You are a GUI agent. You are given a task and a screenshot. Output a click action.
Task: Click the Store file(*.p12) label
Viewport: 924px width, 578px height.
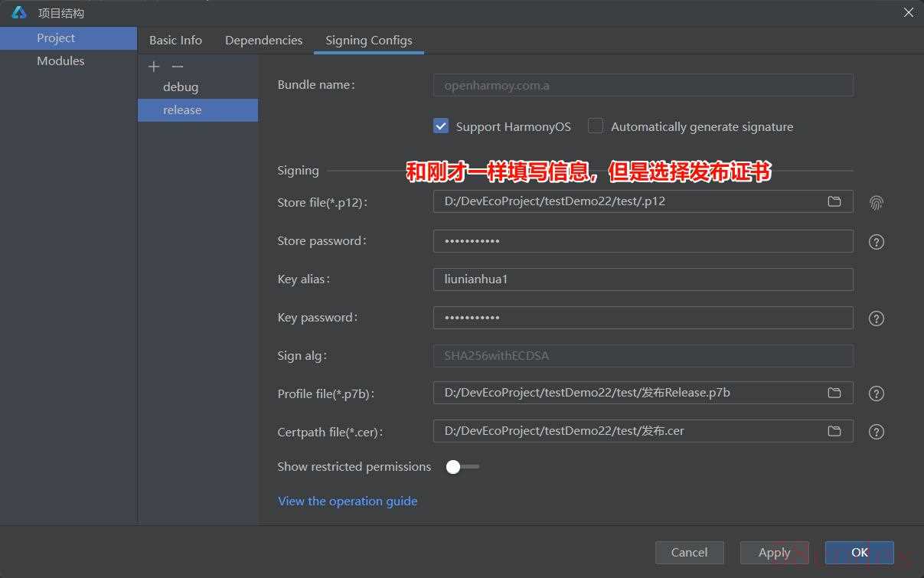tap(323, 203)
